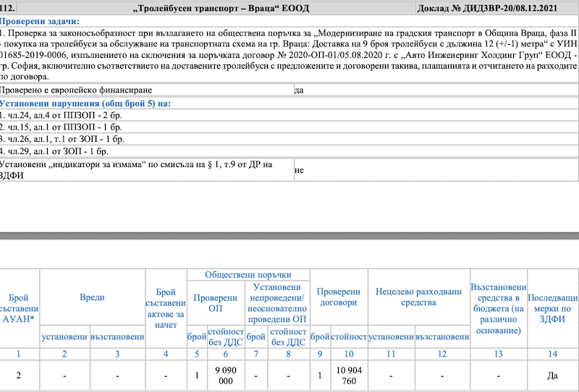This screenshot has height=392, width=579.
Task: Click column index number 1
Action: pos(19,354)
